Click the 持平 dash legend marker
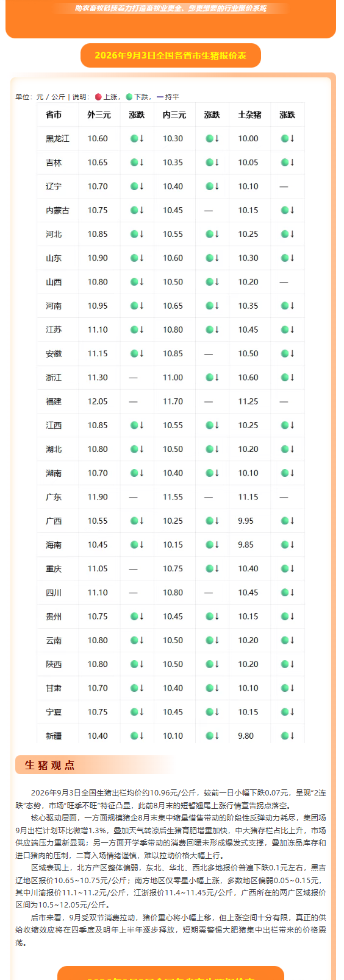The image size is (344, 980). point(160,97)
